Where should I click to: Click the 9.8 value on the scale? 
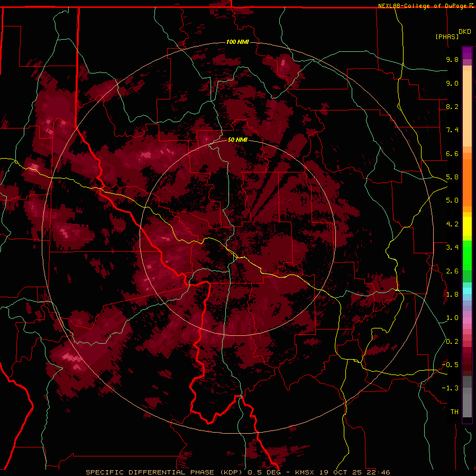(452, 59)
